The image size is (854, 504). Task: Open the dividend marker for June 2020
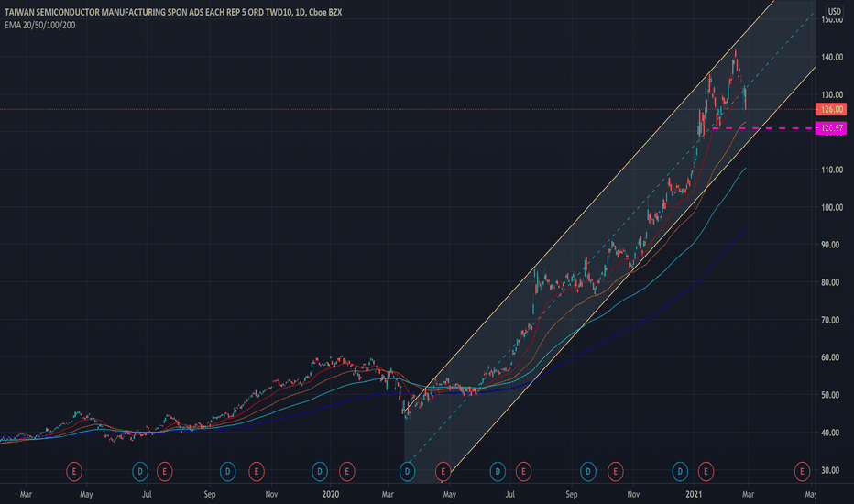pyautogui.click(x=498, y=471)
